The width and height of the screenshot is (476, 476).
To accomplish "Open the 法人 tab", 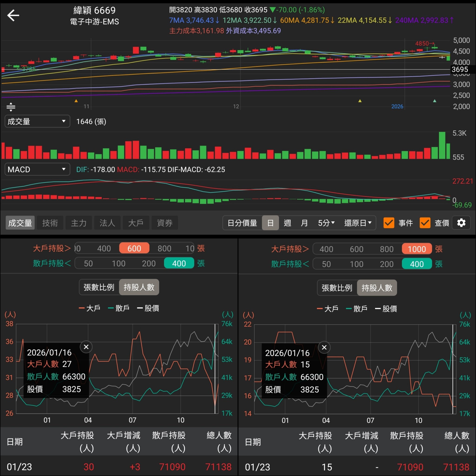I will click(x=107, y=222).
